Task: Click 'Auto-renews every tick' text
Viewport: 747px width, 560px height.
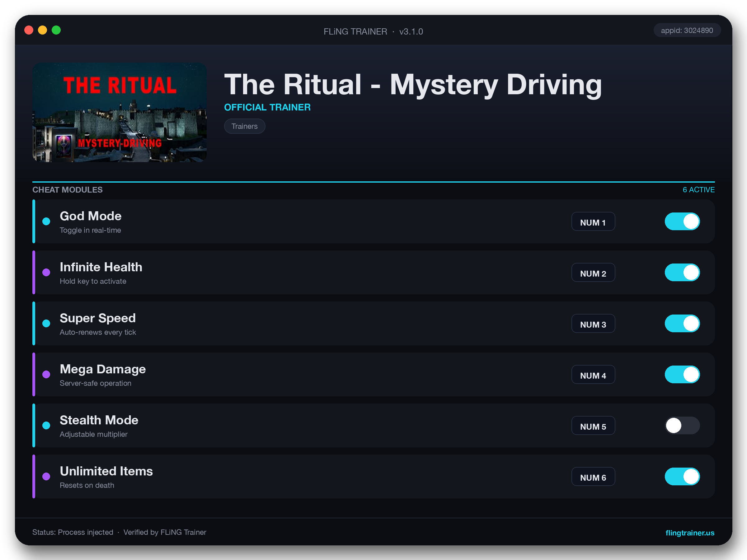Action: [98, 332]
